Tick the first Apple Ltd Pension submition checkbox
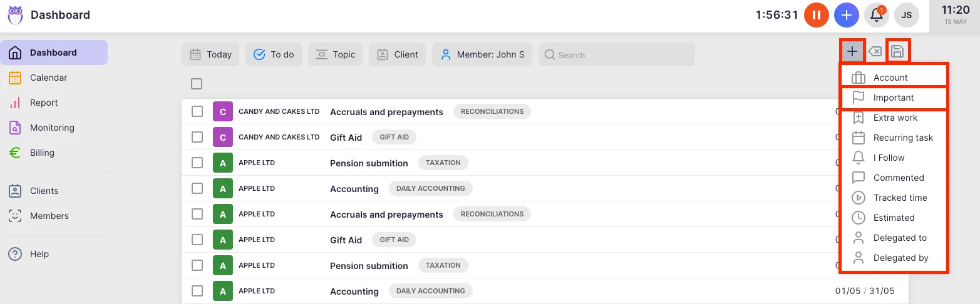The width and height of the screenshot is (980, 304). coord(197,163)
